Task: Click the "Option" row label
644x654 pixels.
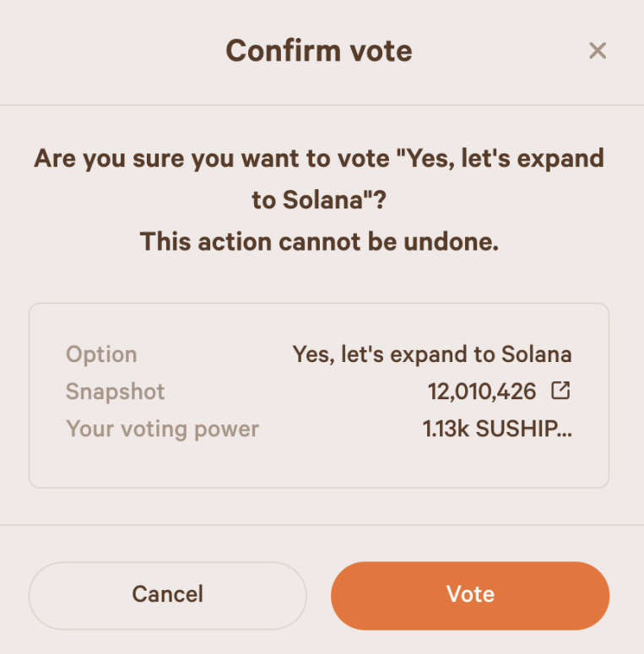Action: 101,354
